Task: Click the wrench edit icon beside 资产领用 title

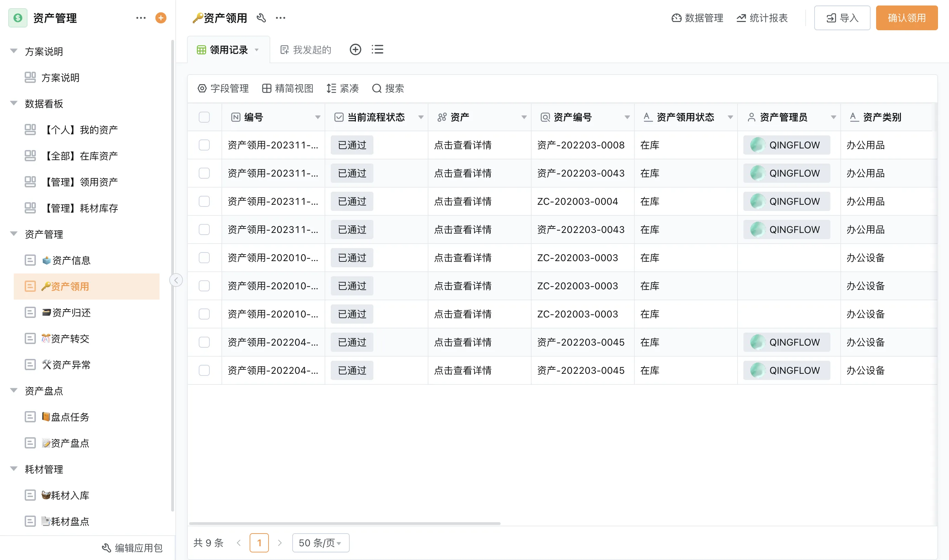Action: pos(261,18)
